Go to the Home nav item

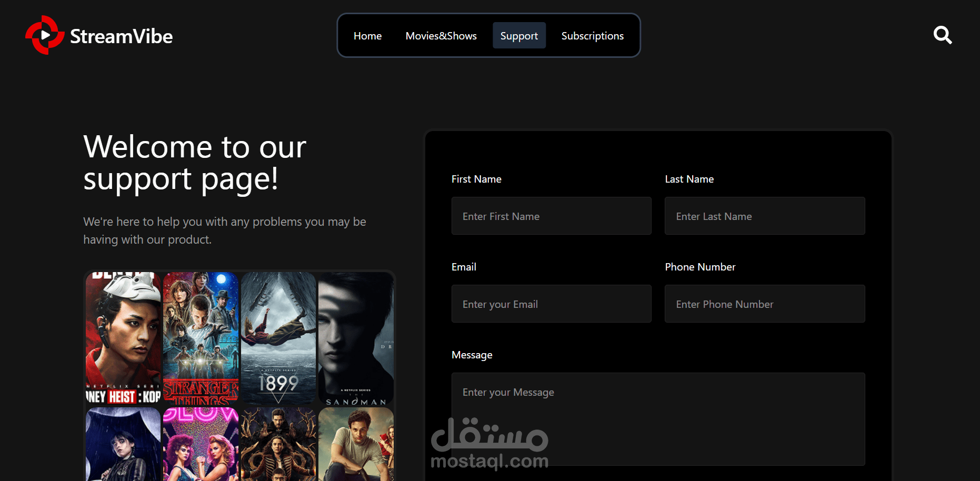(367, 36)
